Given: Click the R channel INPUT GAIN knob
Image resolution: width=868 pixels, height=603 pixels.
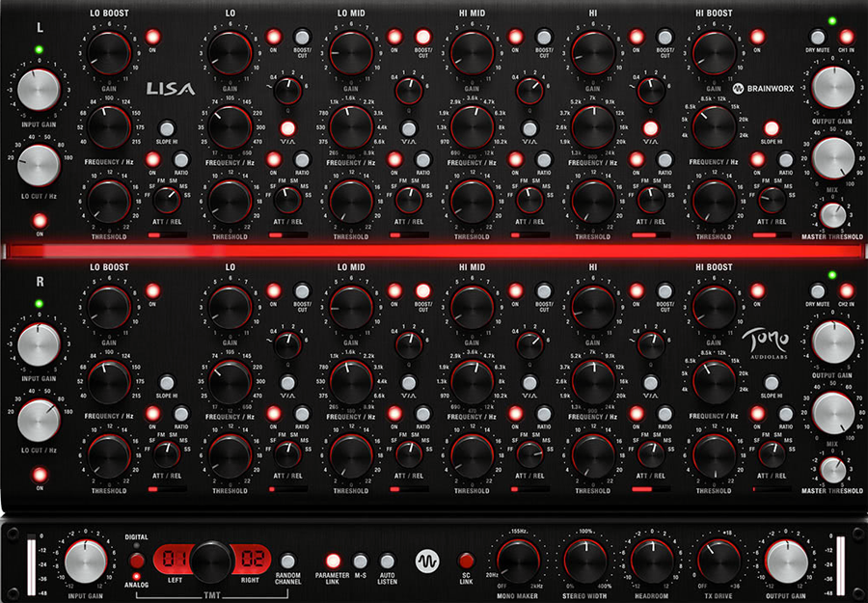Looking at the screenshot, I should (39, 345).
